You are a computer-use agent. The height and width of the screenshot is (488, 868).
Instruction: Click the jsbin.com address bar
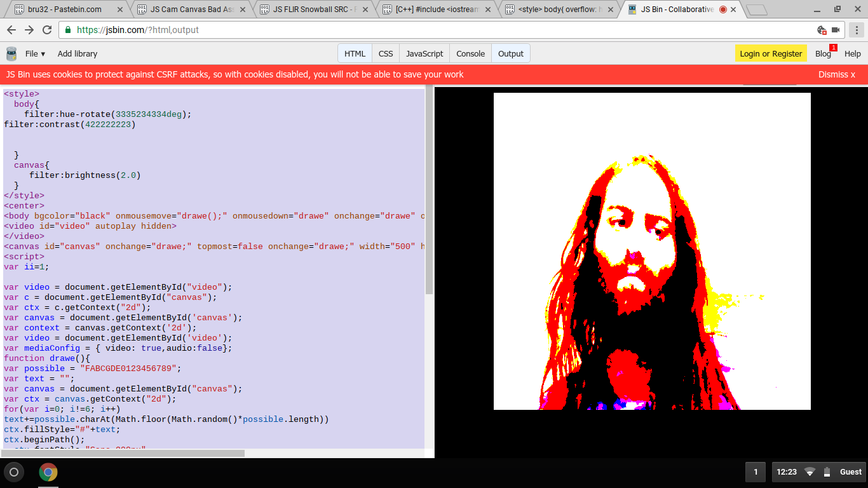tap(438, 30)
